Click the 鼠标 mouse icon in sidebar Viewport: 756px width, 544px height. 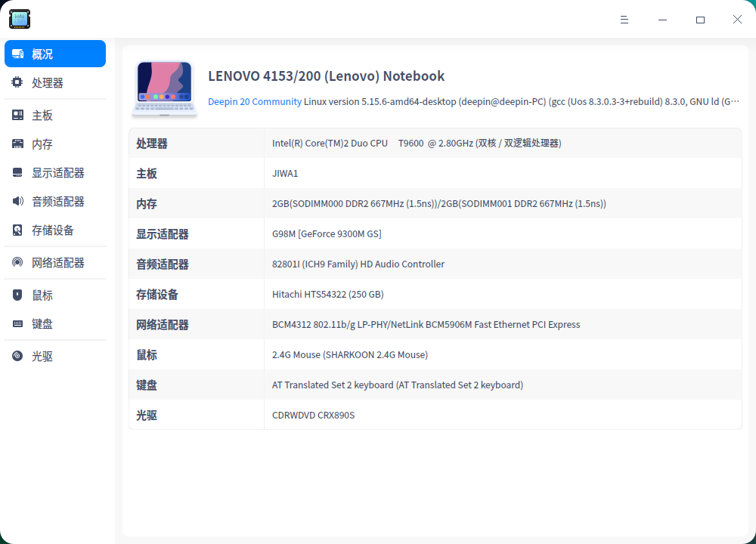17,295
